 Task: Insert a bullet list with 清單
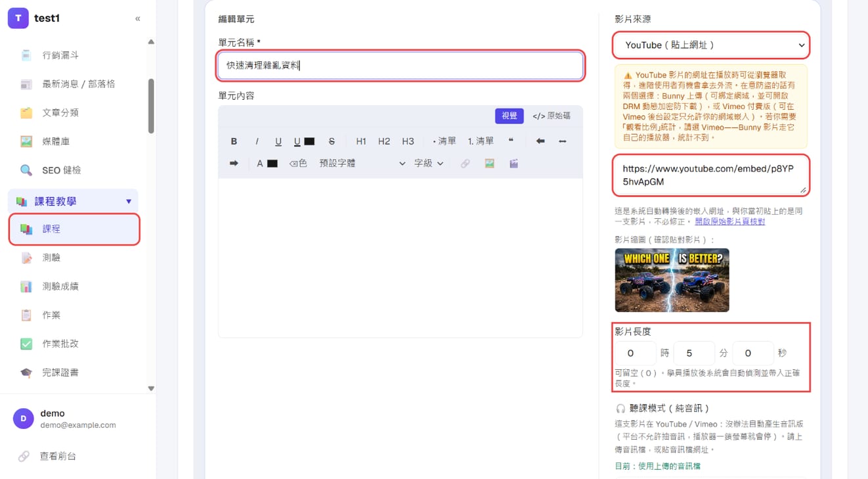point(445,141)
